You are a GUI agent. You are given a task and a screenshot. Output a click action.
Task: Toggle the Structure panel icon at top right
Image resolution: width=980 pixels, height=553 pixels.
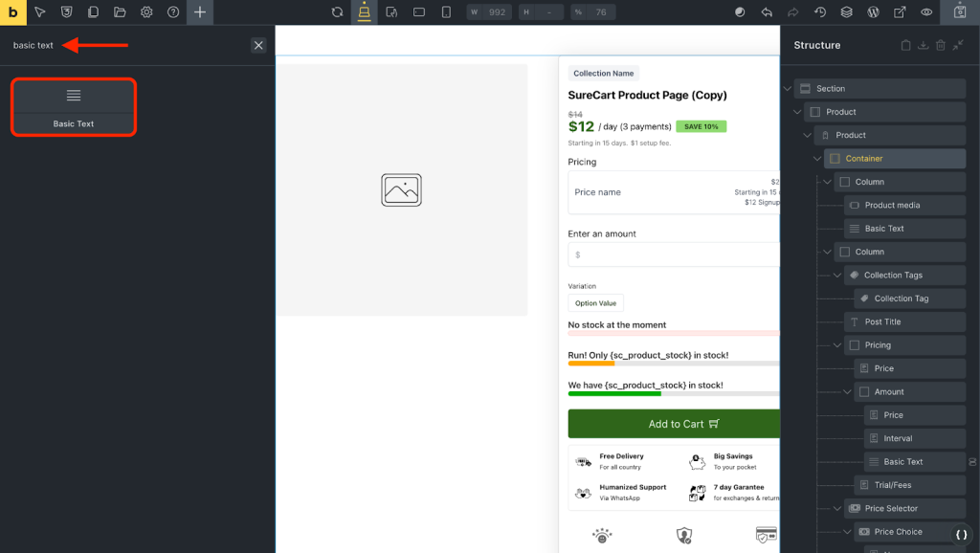(x=960, y=12)
